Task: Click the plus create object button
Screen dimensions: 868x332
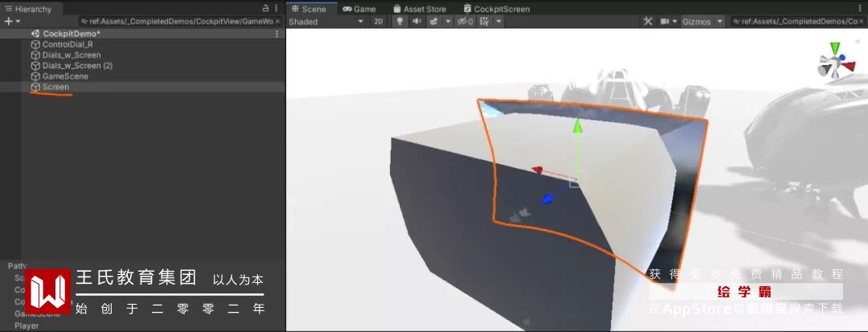Action: coord(8,21)
